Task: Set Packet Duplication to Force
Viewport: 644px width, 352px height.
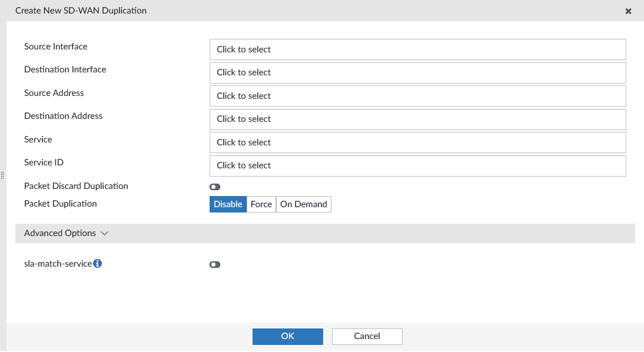Action: (261, 204)
